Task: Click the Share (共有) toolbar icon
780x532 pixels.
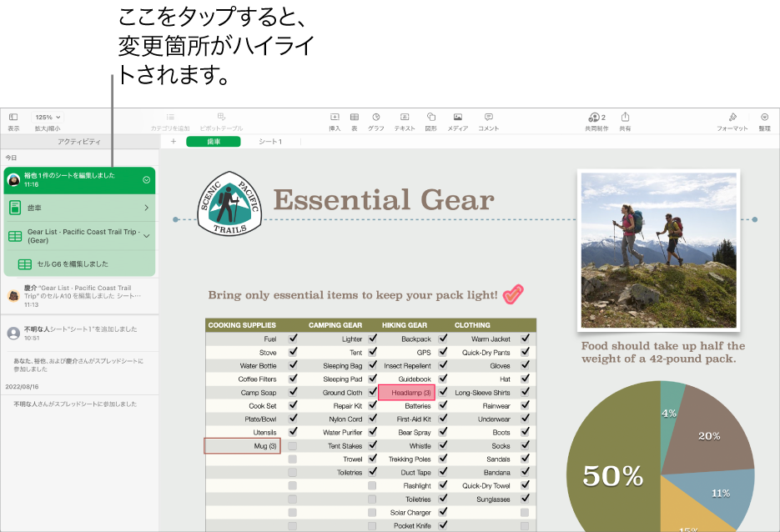Action: [x=626, y=117]
